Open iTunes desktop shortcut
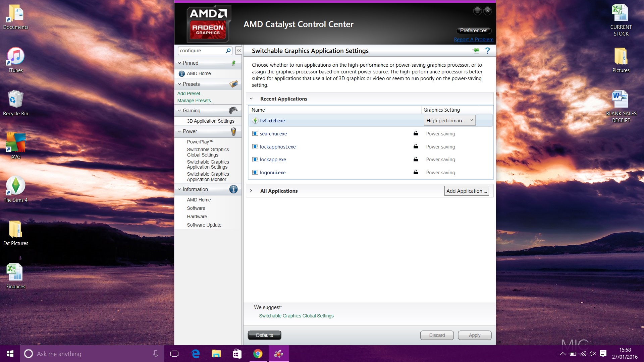Image resolution: width=644 pixels, height=362 pixels. 15,60
